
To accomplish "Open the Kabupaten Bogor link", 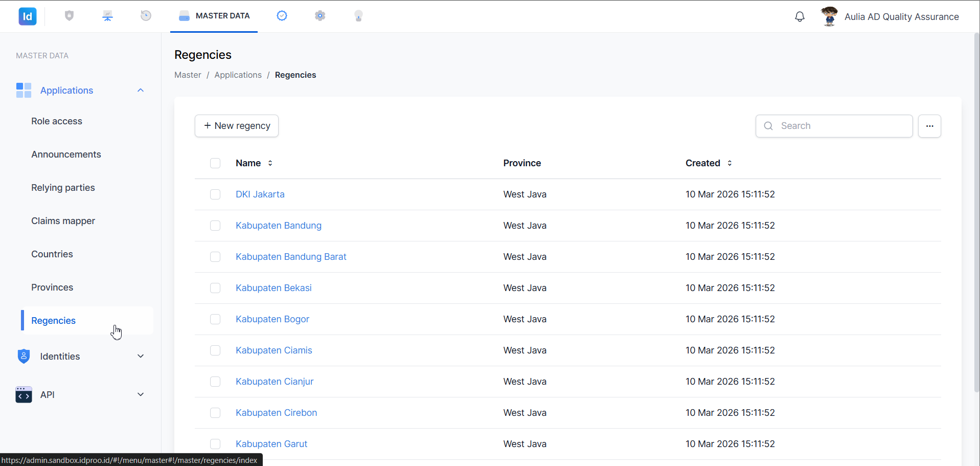I will (272, 319).
